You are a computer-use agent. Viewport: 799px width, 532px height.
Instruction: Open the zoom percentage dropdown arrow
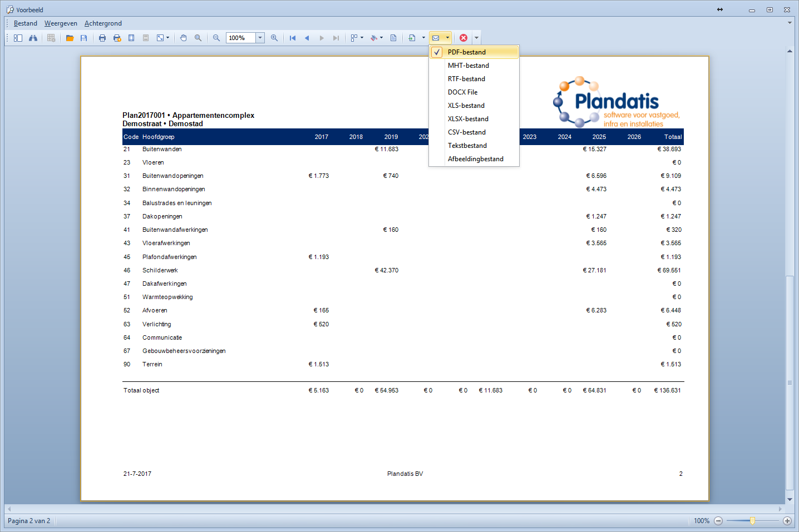pyautogui.click(x=260, y=38)
